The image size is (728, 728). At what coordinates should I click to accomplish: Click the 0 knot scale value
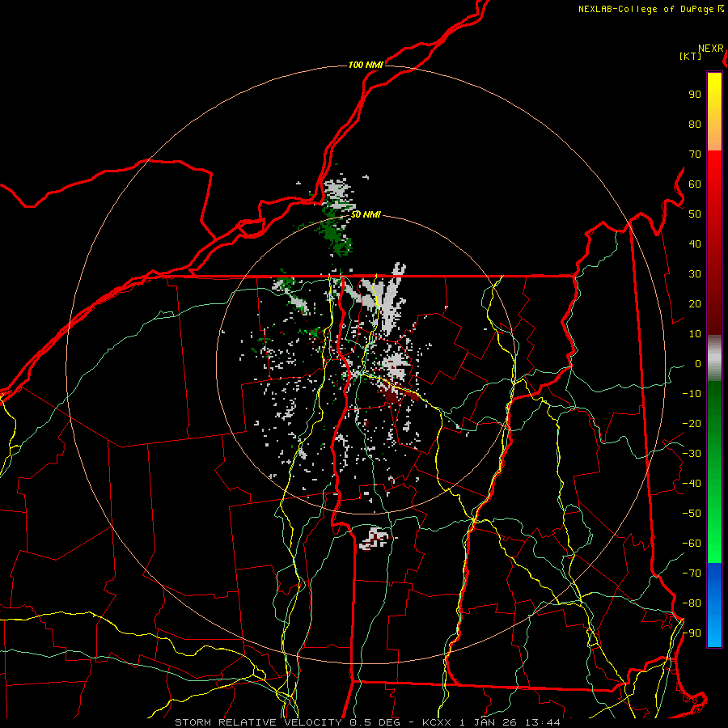[x=698, y=364]
